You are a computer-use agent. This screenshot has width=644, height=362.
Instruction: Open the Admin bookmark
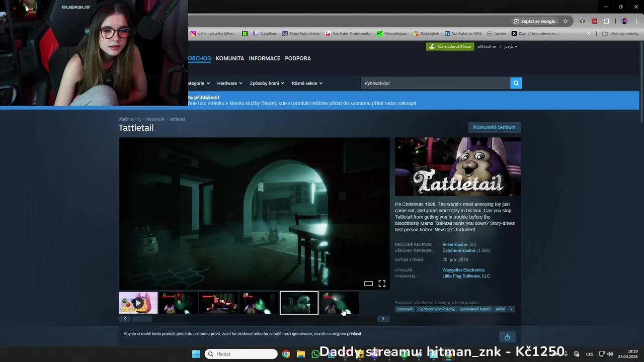coord(497,34)
